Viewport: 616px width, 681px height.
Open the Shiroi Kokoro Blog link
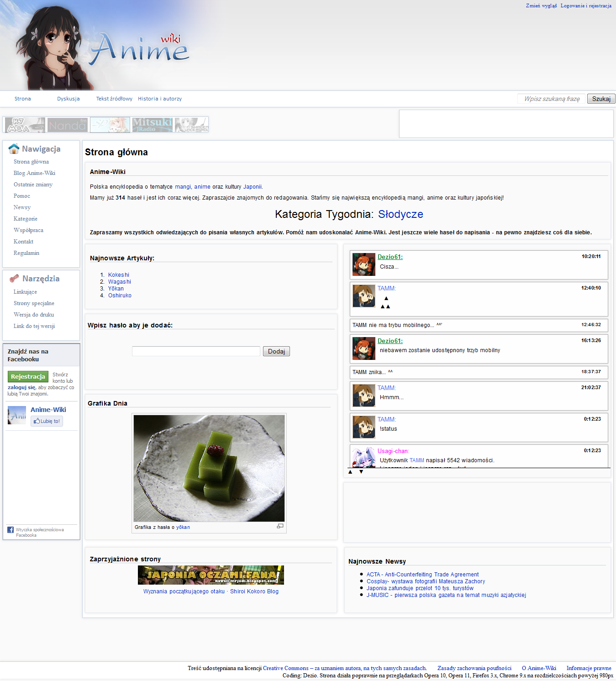(x=254, y=591)
